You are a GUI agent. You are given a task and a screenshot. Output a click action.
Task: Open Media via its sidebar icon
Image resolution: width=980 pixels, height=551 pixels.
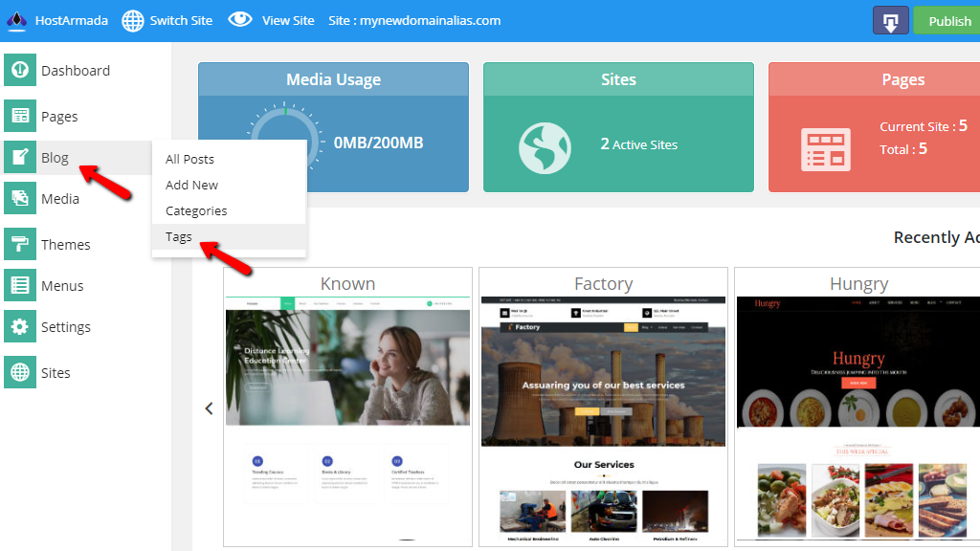20,199
